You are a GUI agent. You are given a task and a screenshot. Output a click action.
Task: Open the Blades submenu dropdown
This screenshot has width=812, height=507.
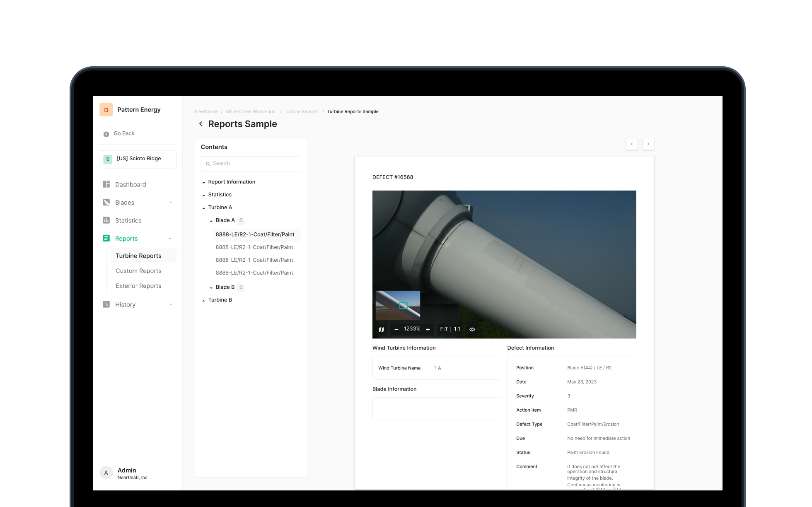(170, 202)
